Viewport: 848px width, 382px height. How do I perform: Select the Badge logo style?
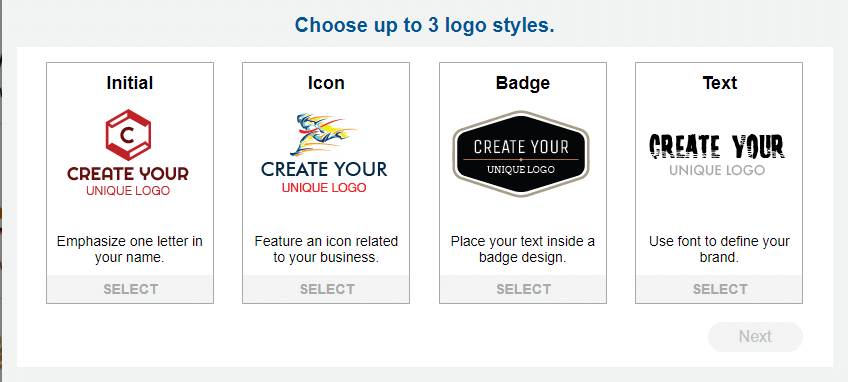pos(523,289)
